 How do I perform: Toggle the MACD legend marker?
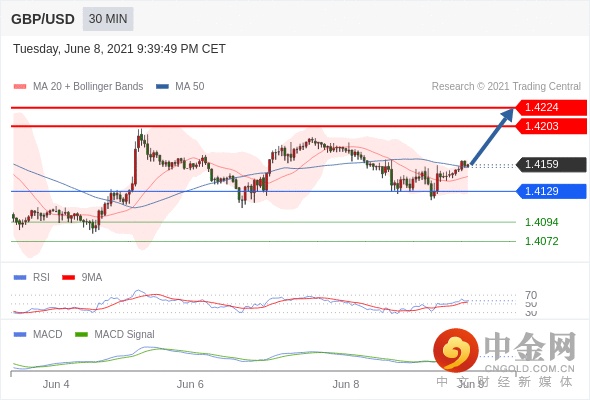pos(20,334)
